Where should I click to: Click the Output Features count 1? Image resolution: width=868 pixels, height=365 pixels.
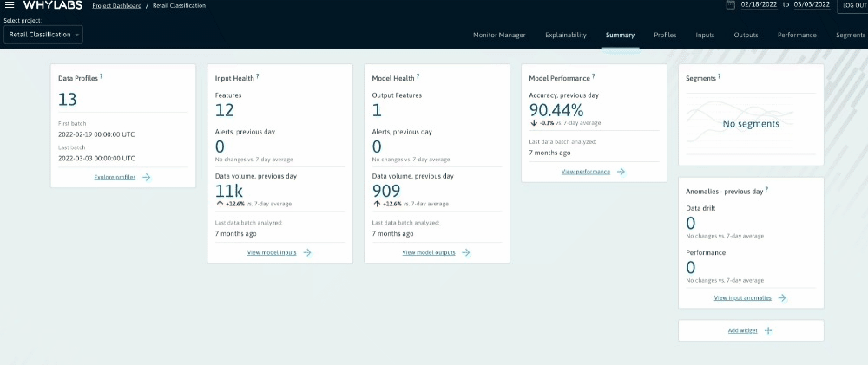coord(377,110)
